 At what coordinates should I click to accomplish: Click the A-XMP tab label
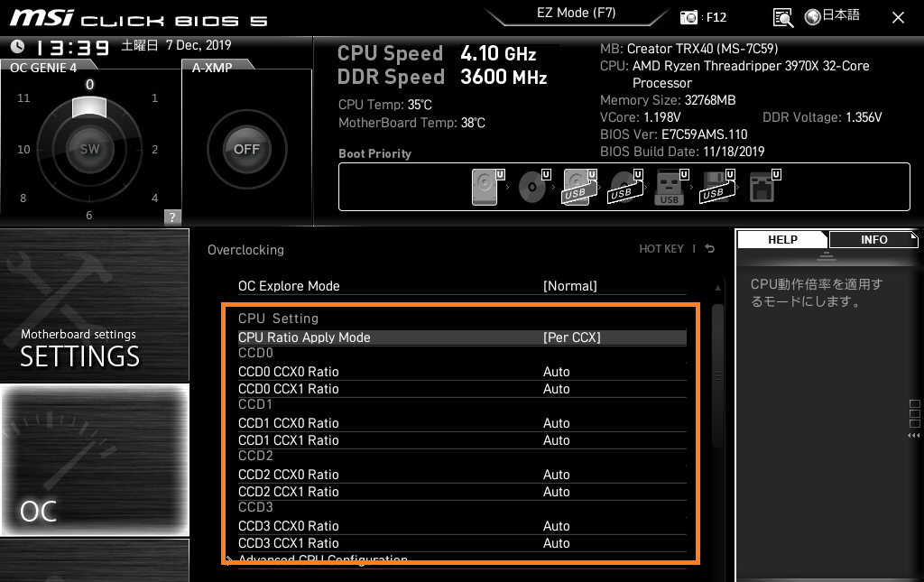(212, 68)
